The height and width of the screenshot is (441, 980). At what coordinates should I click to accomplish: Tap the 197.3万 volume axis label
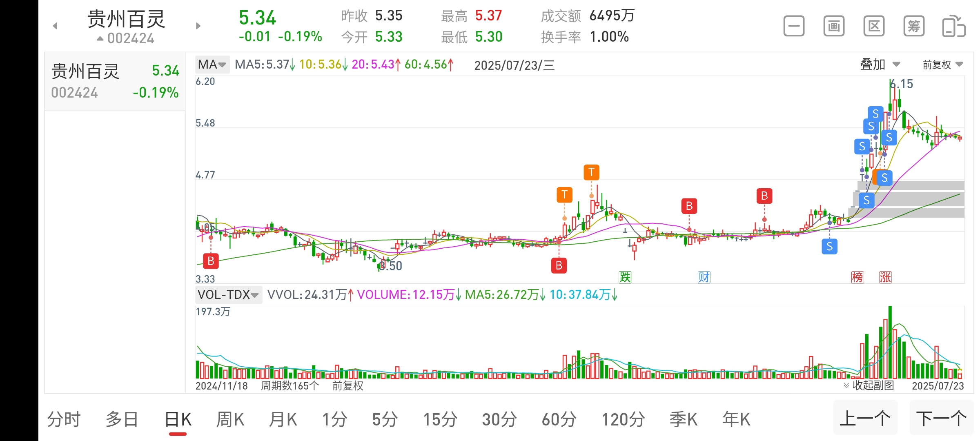click(x=213, y=312)
